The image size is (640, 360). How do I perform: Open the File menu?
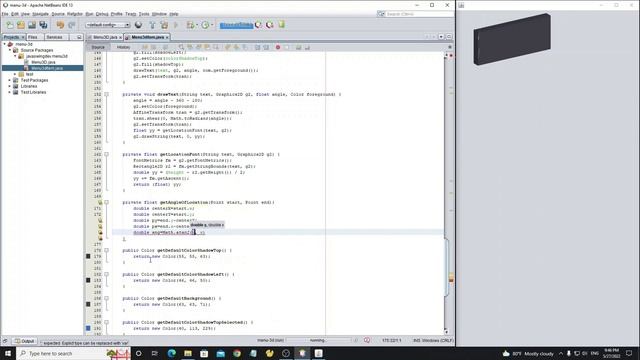coord(5,14)
